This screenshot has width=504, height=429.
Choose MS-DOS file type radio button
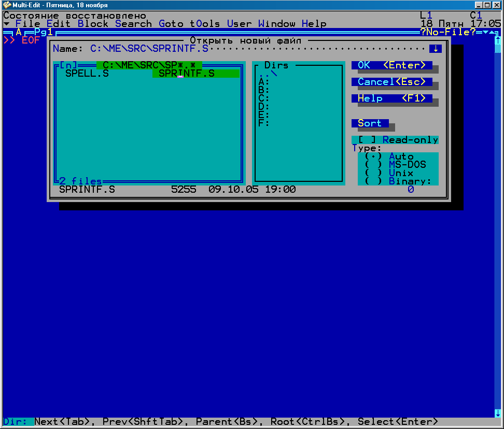pos(373,165)
